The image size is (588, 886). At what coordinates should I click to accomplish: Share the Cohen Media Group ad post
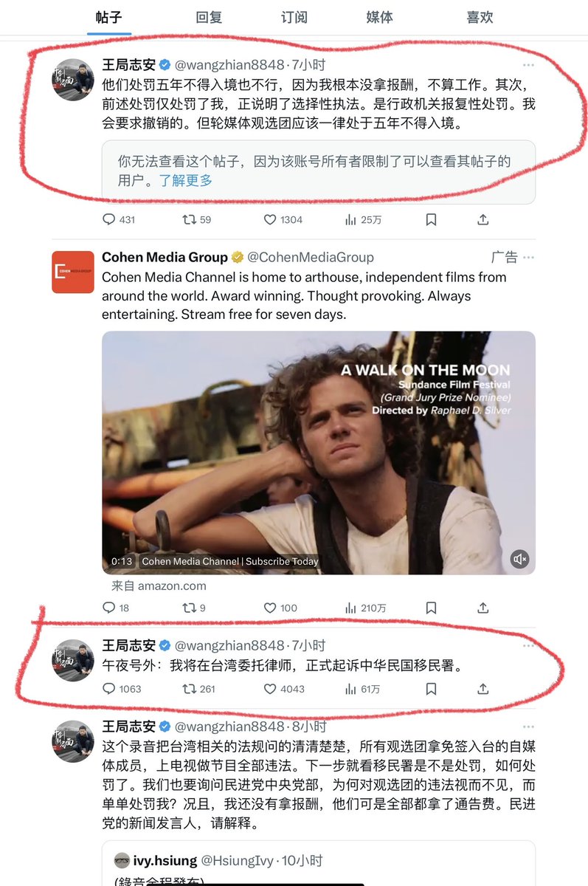click(x=483, y=608)
